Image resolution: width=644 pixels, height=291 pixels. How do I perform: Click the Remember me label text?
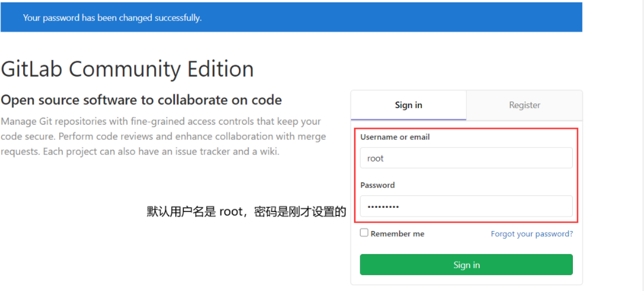[x=397, y=233]
